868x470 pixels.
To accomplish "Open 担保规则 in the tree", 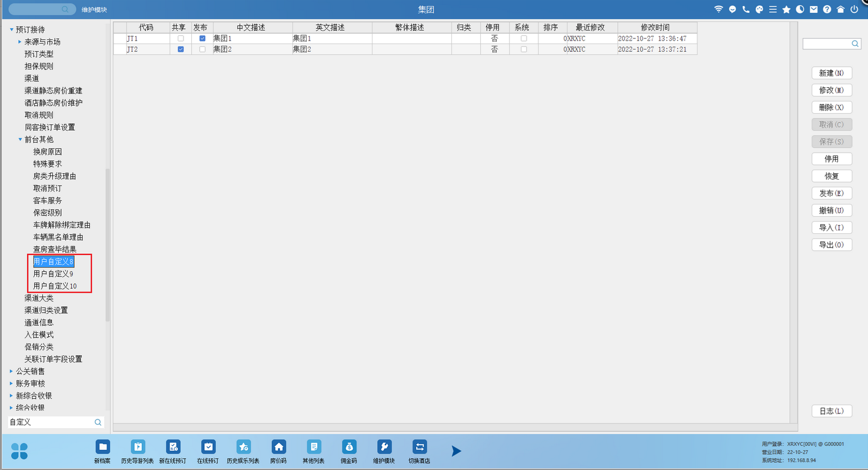I will (39, 66).
